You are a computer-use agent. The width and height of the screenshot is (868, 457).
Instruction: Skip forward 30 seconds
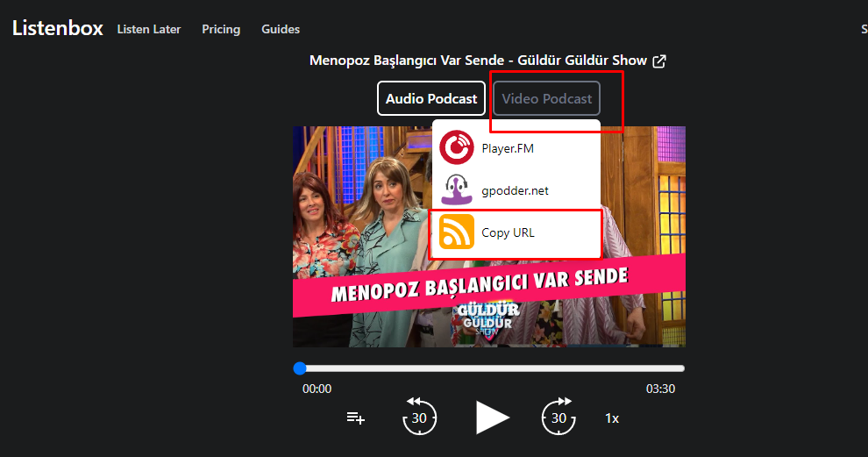559,417
